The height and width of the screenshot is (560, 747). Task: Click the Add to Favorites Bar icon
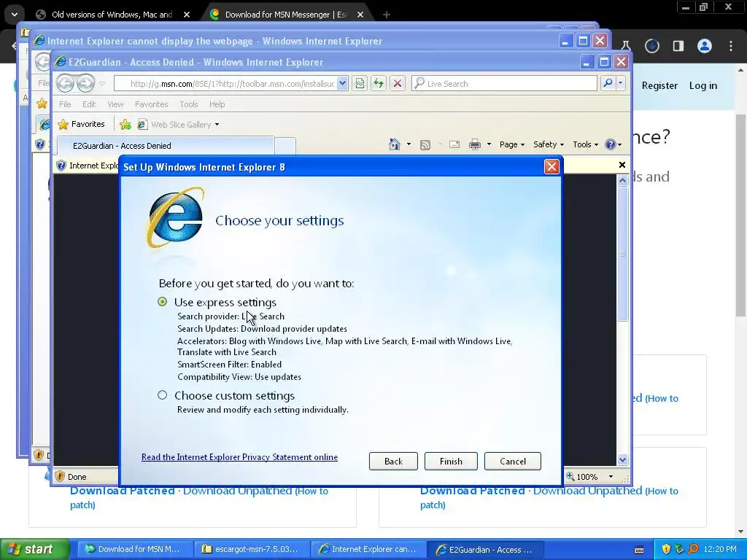click(125, 125)
